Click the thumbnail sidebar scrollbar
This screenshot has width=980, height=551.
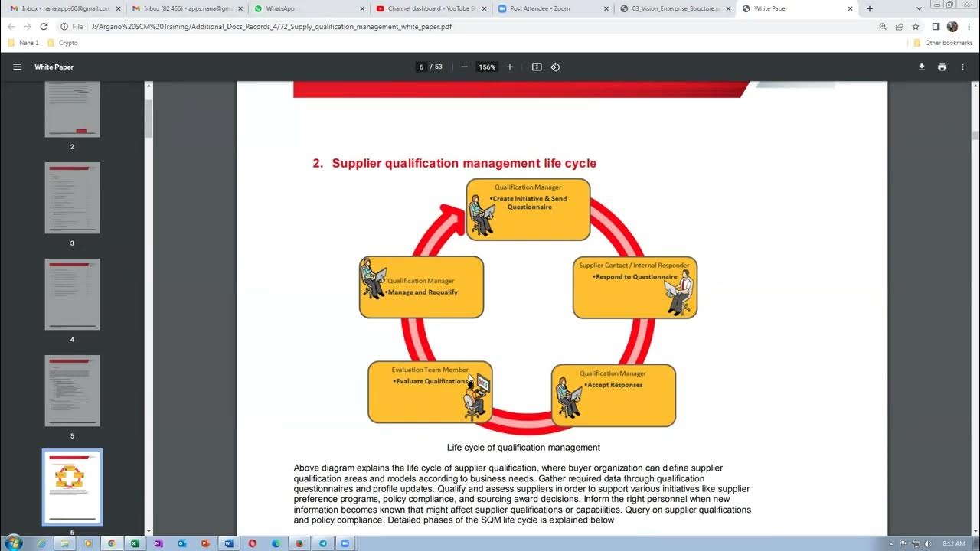pyautogui.click(x=149, y=119)
